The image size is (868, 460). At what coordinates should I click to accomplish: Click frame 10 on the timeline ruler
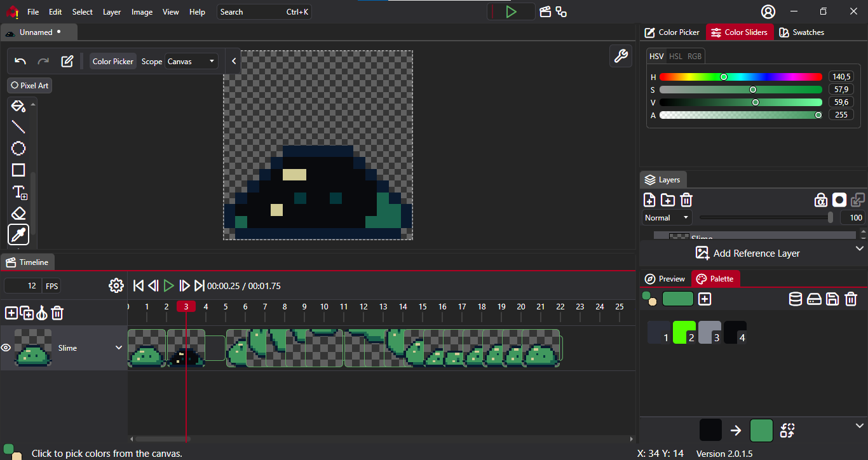tap(324, 307)
